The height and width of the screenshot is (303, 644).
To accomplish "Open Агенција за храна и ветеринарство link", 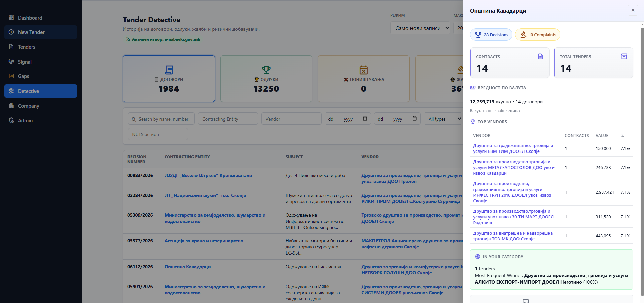I will click(204, 241).
